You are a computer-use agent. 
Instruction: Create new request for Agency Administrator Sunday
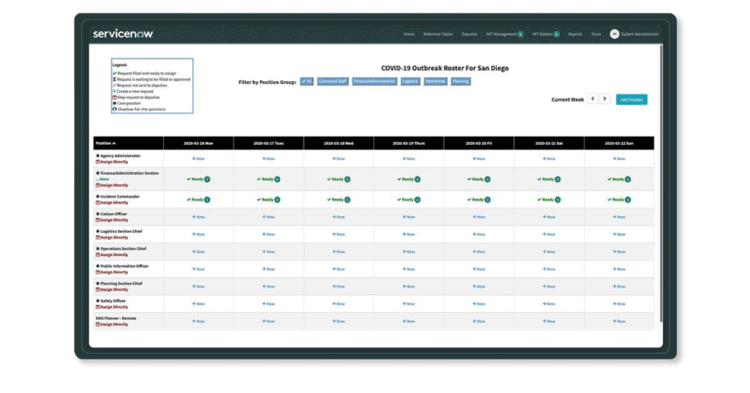click(x=619, y=159)
